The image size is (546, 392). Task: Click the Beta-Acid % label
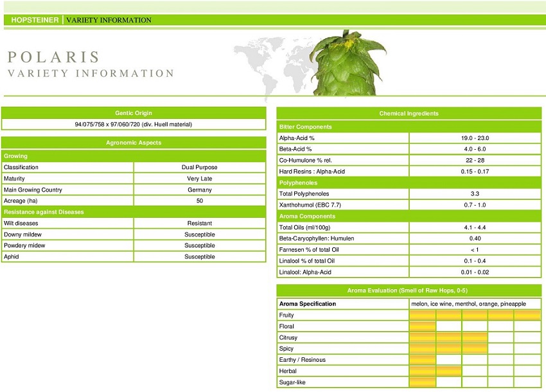click(295, 149)
